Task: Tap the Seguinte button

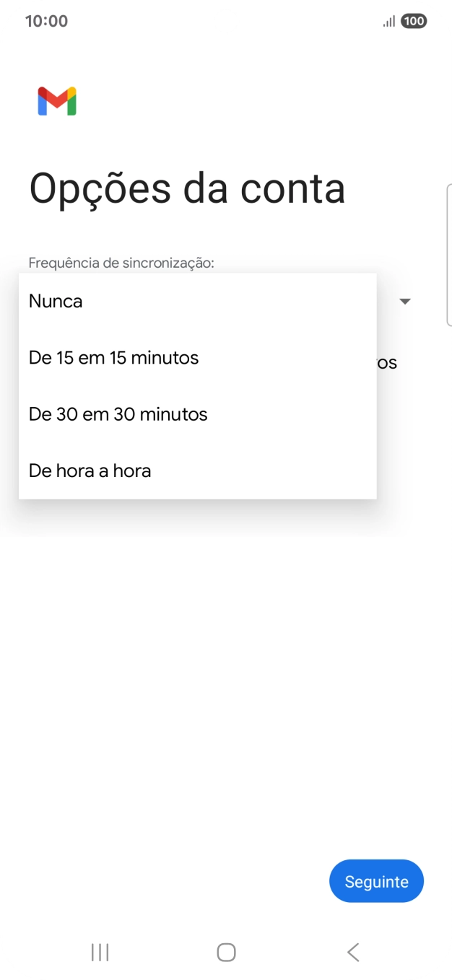Action: (376, 880)
